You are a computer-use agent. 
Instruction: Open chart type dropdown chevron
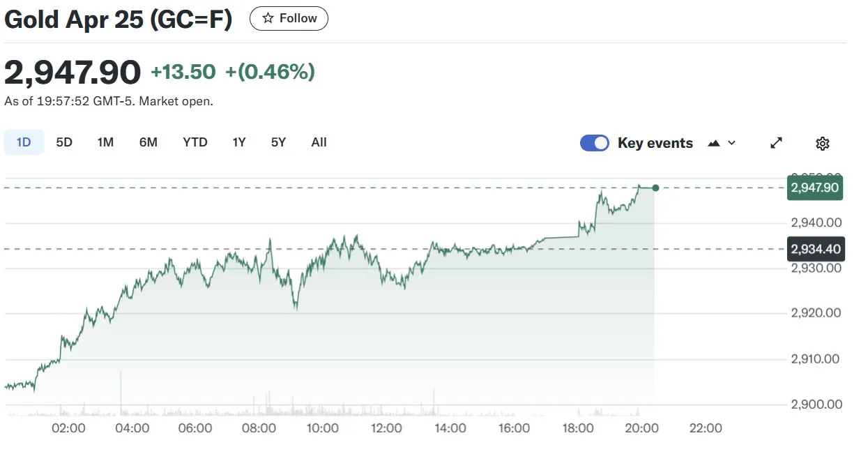pyautogui.click(x=731, y=143)
